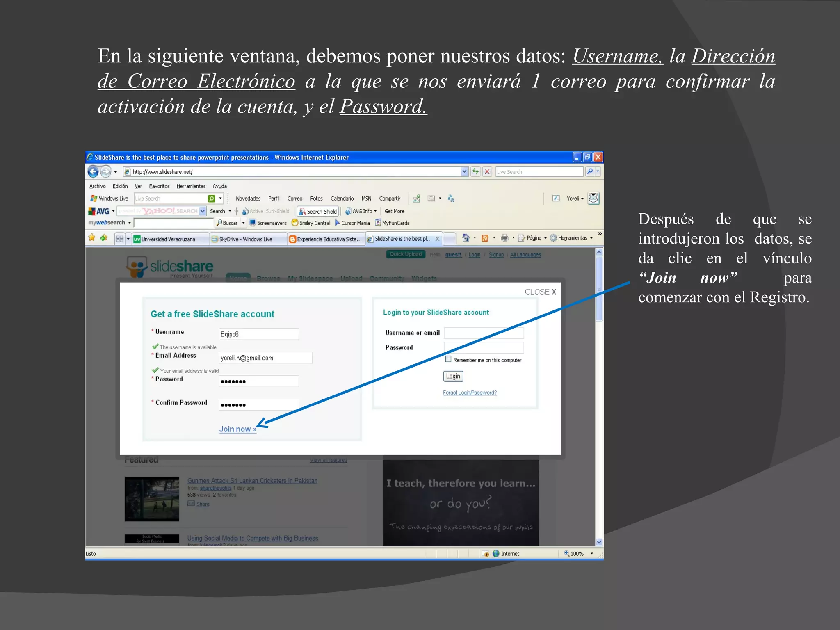Check Remember me on this computer

tap(448, 359)
